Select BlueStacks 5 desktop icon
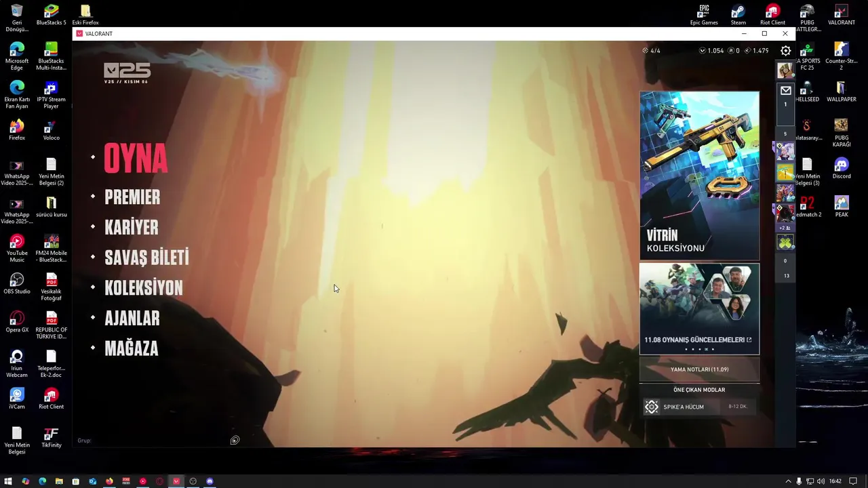The width and height of the screenshot is (868, 488). (51, 15)
